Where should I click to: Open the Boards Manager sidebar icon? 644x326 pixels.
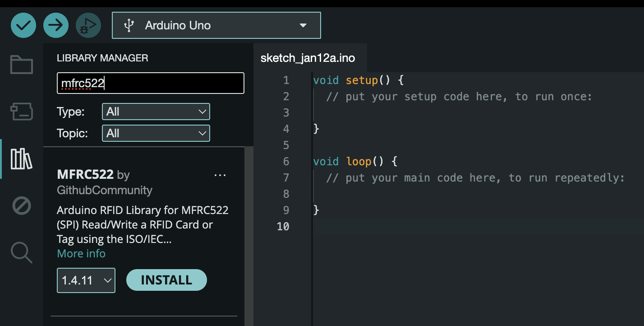(22, 112)
